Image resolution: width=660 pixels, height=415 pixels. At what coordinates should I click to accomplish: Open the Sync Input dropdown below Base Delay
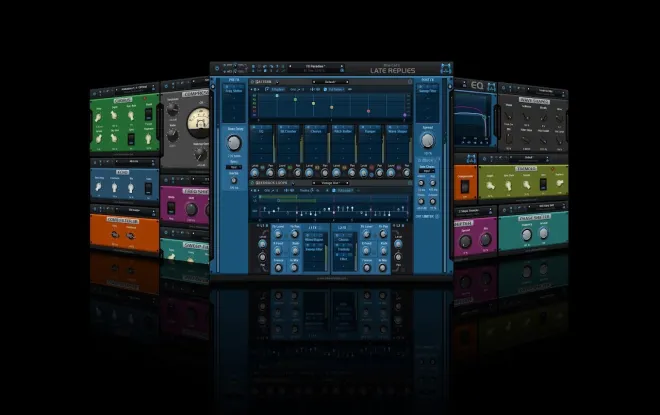point(234,167)
